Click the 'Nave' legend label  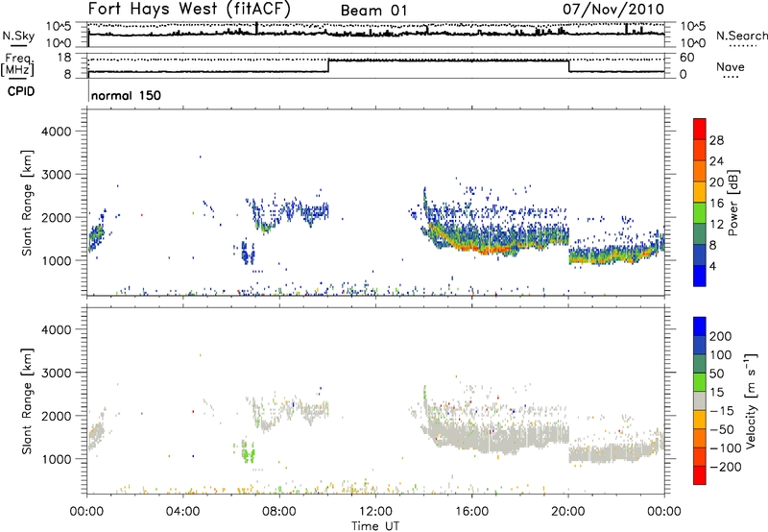coord(731,66)
